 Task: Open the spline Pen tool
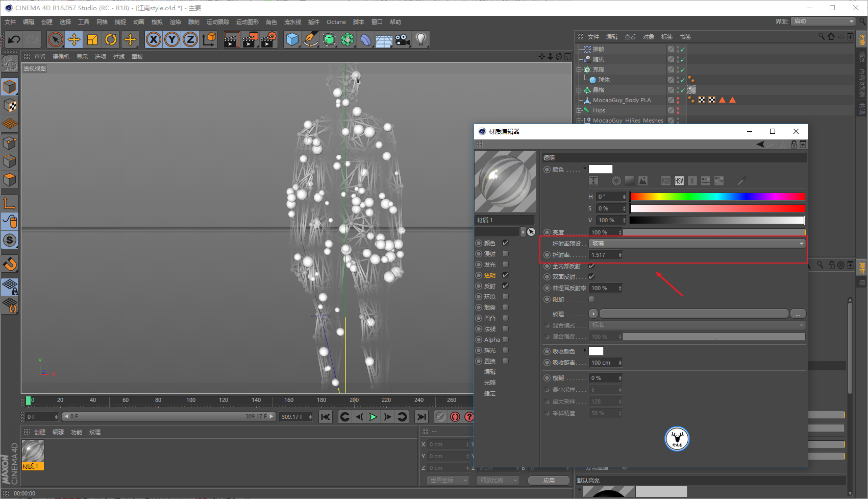point(310,39)
